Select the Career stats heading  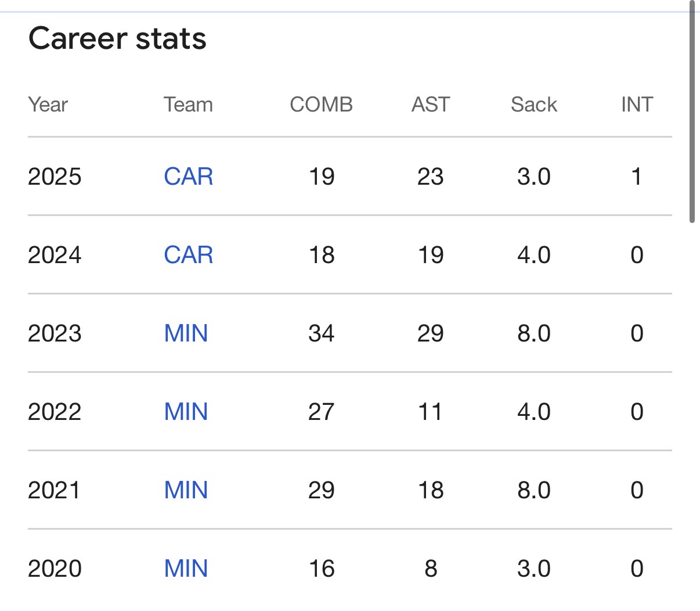pos(117,39)
